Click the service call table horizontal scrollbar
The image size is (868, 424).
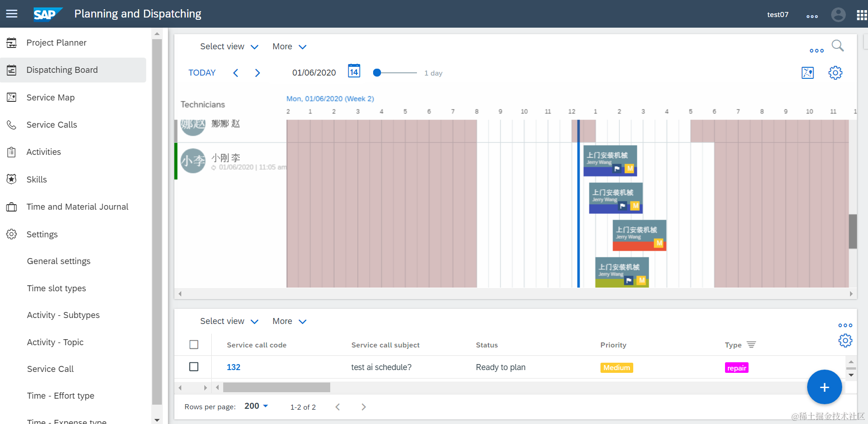click(x=277, y=388)
